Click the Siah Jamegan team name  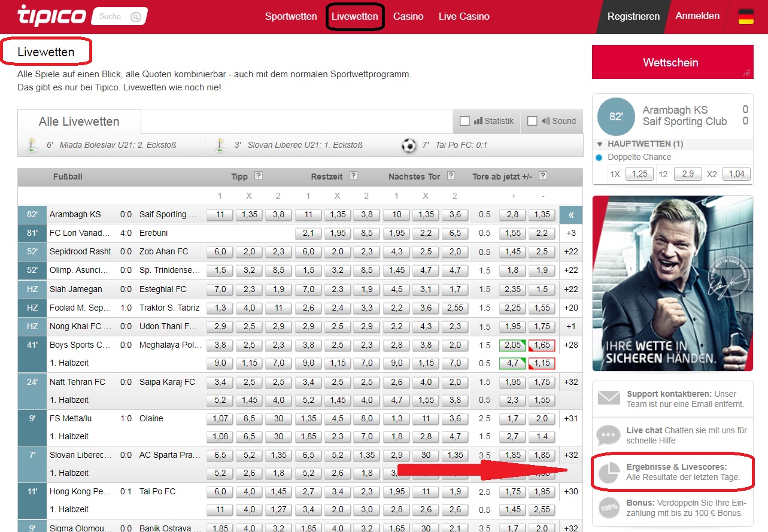75,289
